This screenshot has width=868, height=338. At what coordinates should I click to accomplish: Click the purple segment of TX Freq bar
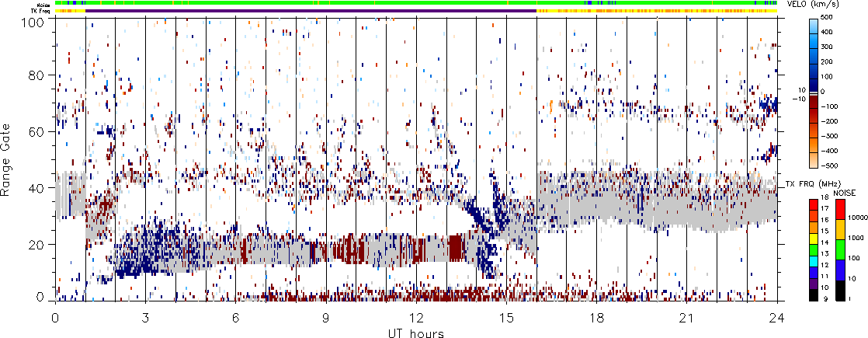(311, 11)
